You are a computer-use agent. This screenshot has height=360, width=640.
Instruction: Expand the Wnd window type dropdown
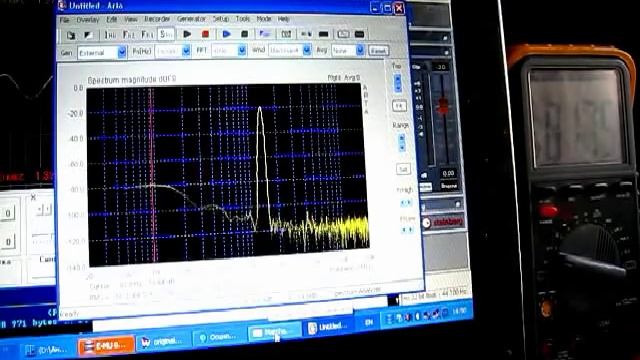(x=307, y=50)
